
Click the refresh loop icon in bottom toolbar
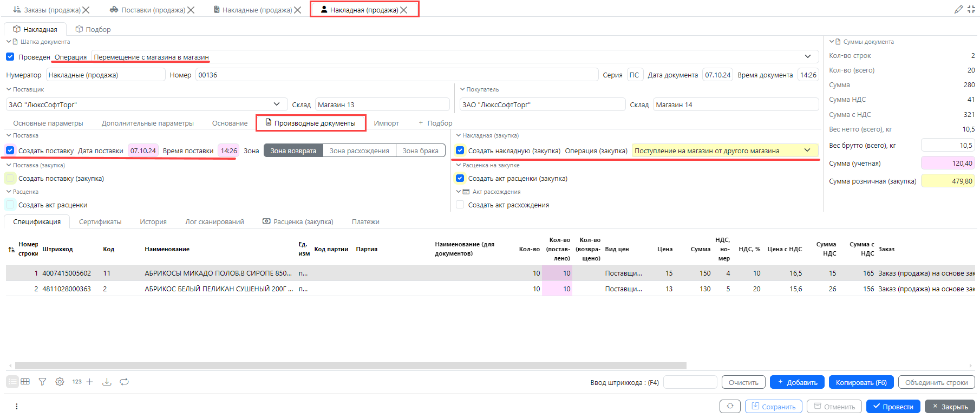(124, 382)
